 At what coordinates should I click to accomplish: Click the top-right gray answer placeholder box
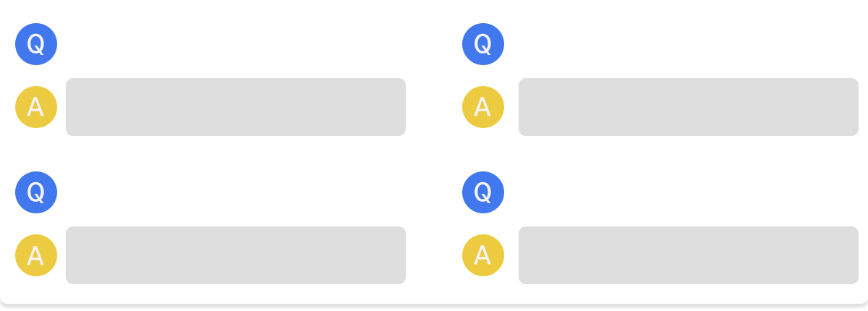point(689,107)
